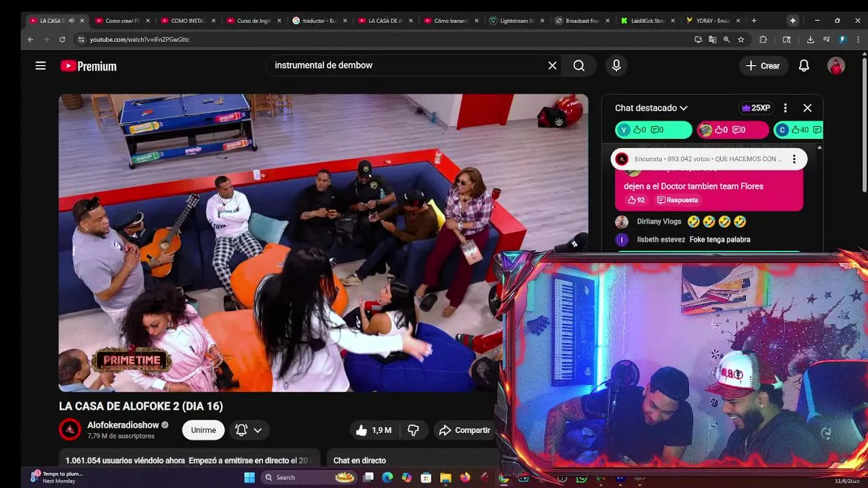Open File Explorer from taskbar
The width and height of the screenshot is (868, 488).
pyautogui.click(x=446, y=477)
